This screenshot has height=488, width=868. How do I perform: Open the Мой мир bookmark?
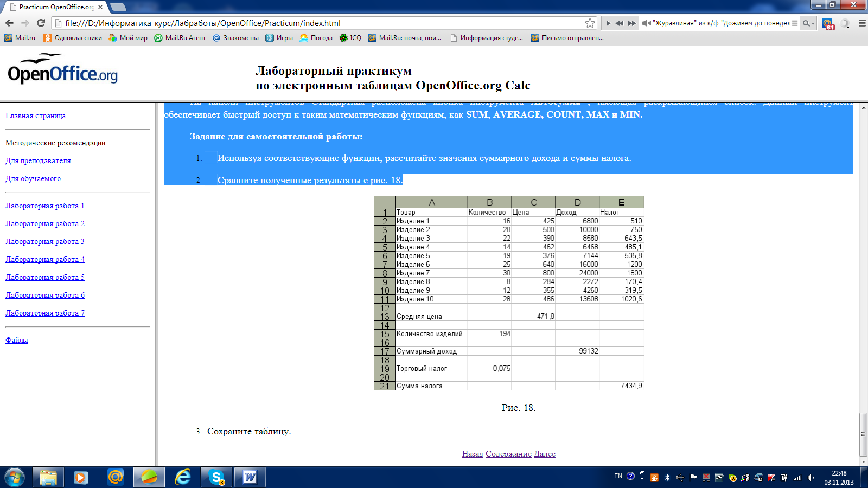pyautogui.click(x=128, y=38)
